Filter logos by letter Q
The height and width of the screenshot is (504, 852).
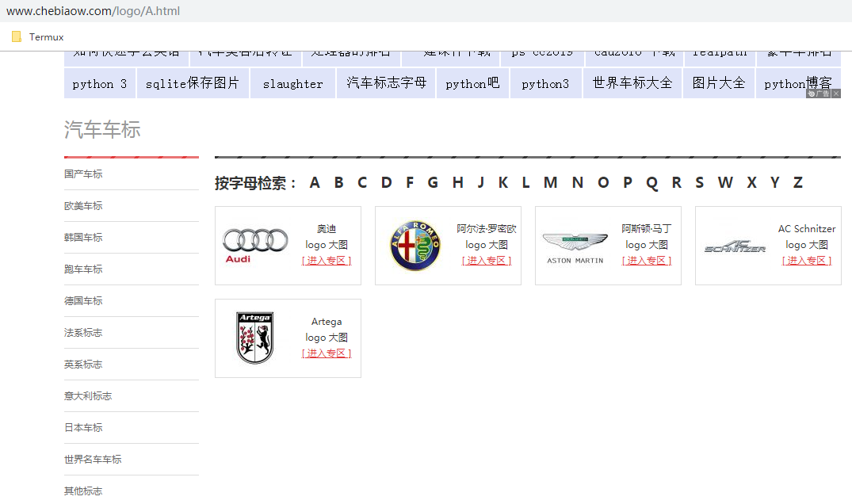click(x=652, y=183)
